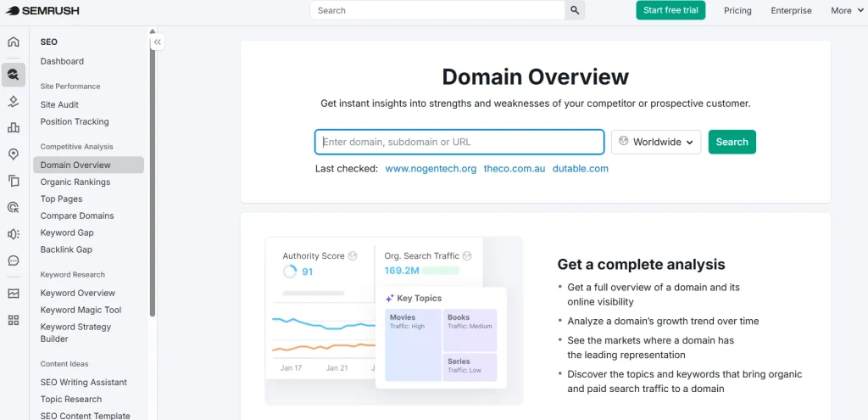
Task: Click the Keyword Research group label
Action: coord(73,275)
